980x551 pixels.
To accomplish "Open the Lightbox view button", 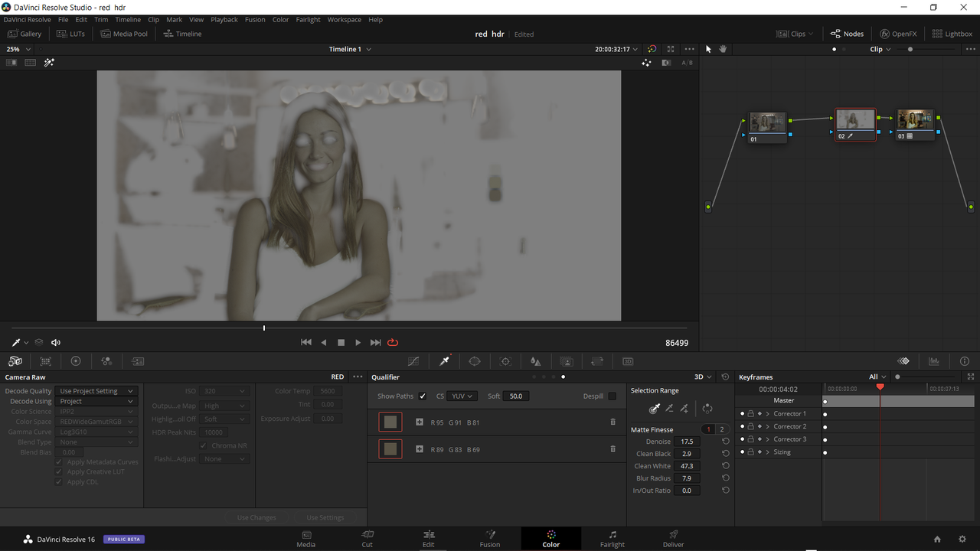I will [x=952, y=34].
